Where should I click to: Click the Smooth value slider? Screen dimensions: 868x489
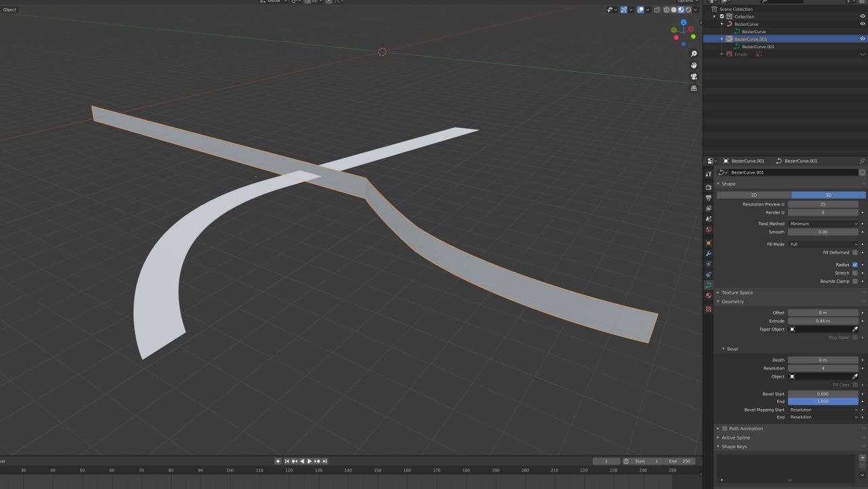tap(823, 232)
